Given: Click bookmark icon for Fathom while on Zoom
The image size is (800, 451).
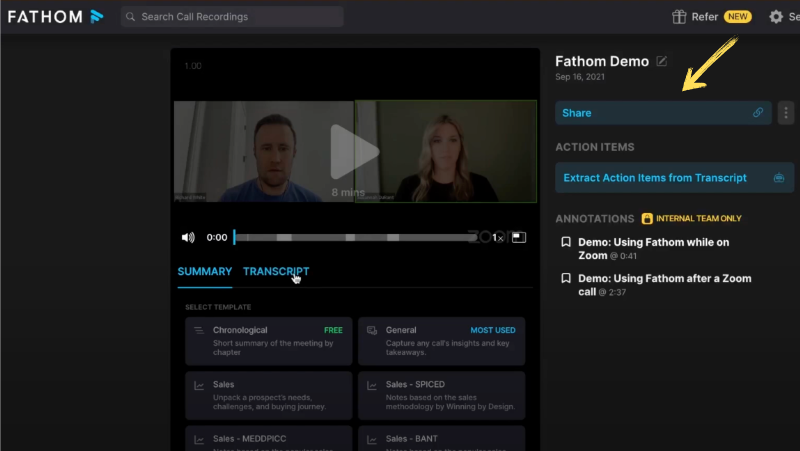Looking at the screenshot, I should point(566,242).
